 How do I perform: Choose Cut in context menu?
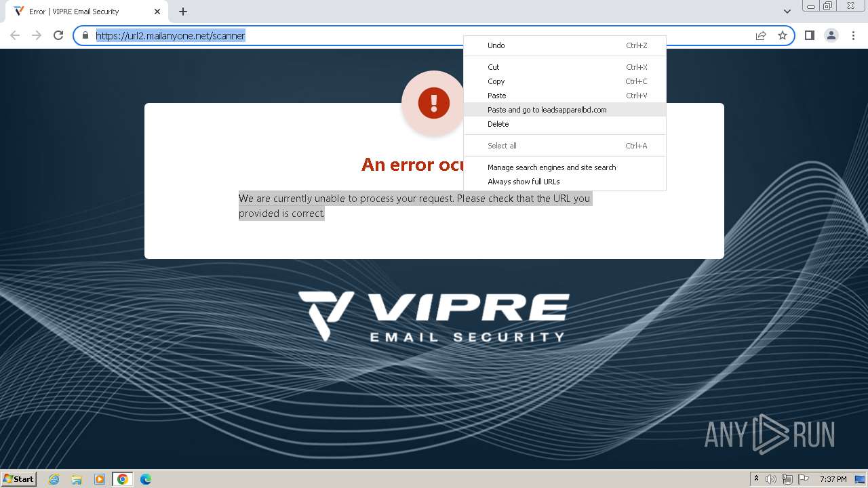[x=564, y=67]
